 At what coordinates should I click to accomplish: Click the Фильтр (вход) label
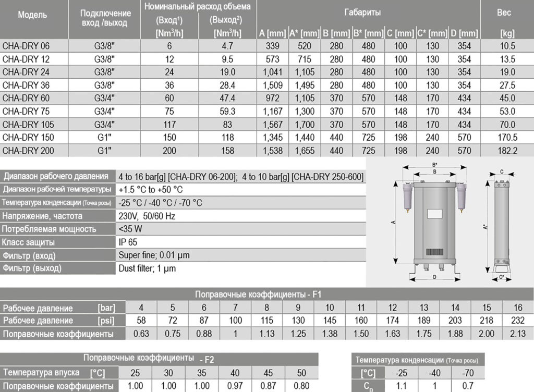pyautogui.click(x=29, y=255)
